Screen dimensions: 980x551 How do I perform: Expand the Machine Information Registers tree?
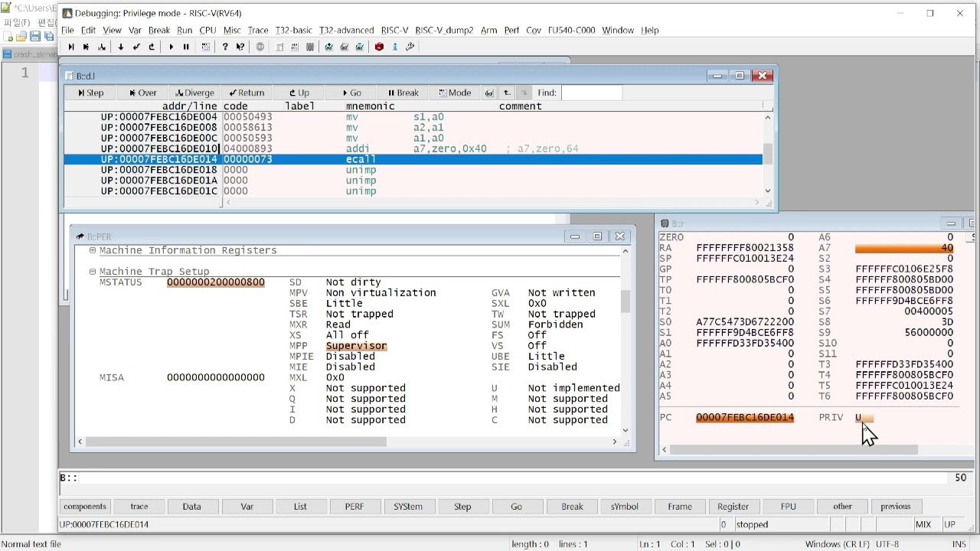(93, 250)
